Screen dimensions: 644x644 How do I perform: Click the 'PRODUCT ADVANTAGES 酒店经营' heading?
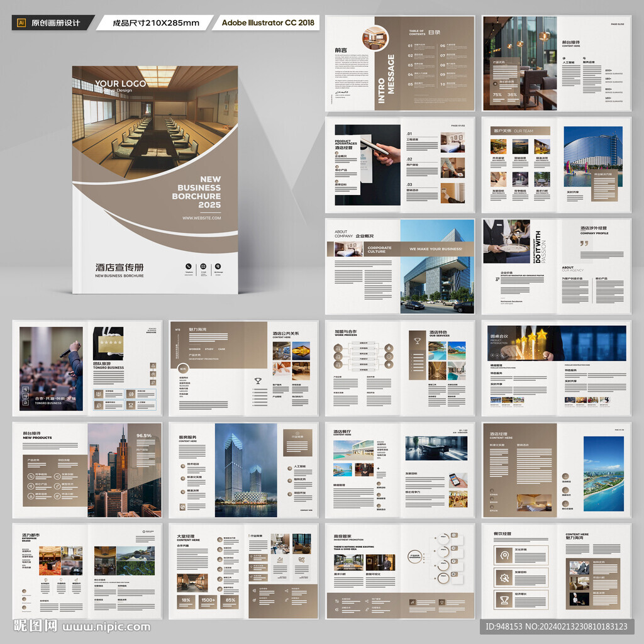[x=346, y=144]
